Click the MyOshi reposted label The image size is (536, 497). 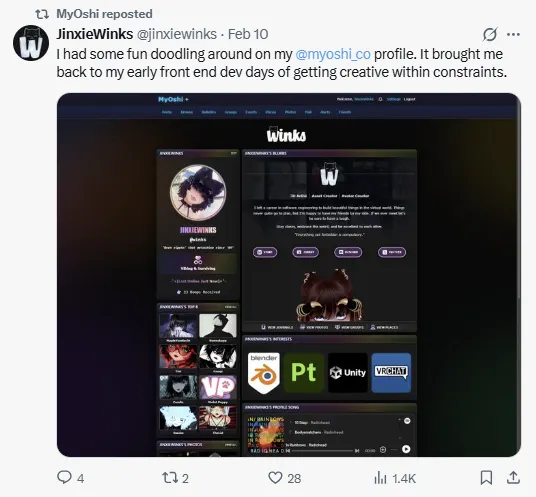[x=104, y=14]
